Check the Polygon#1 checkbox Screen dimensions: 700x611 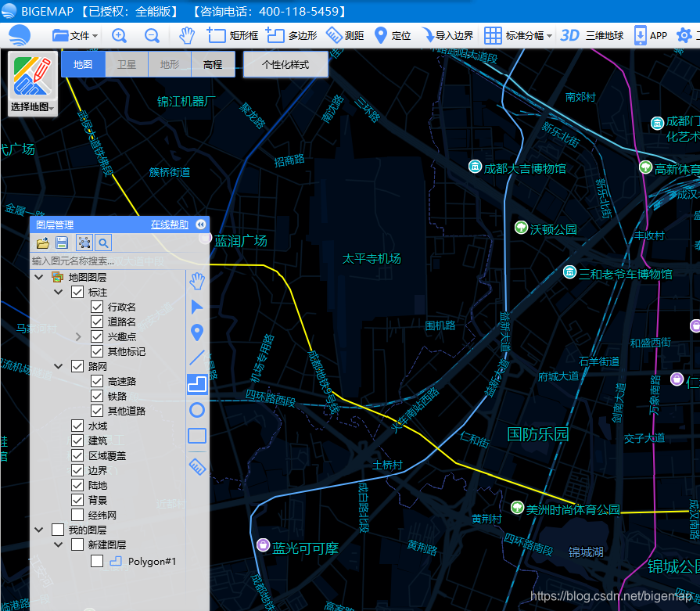97,561
